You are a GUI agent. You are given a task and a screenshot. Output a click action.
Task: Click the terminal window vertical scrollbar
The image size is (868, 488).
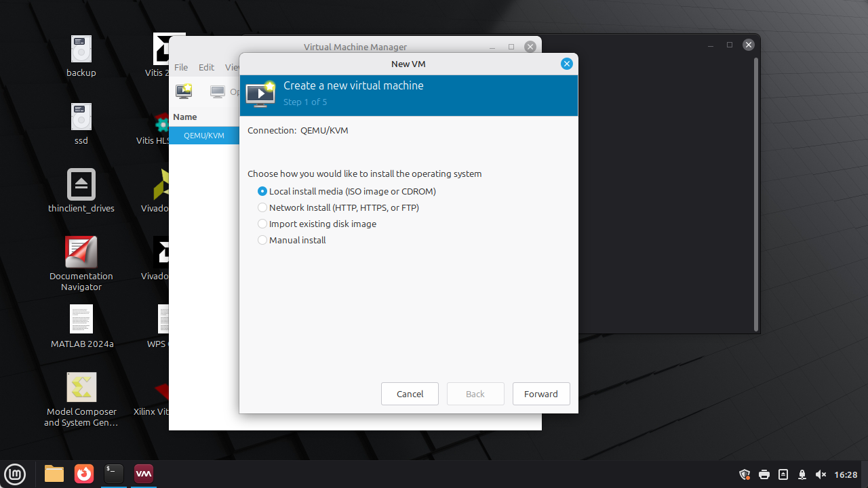pos(756,195)
